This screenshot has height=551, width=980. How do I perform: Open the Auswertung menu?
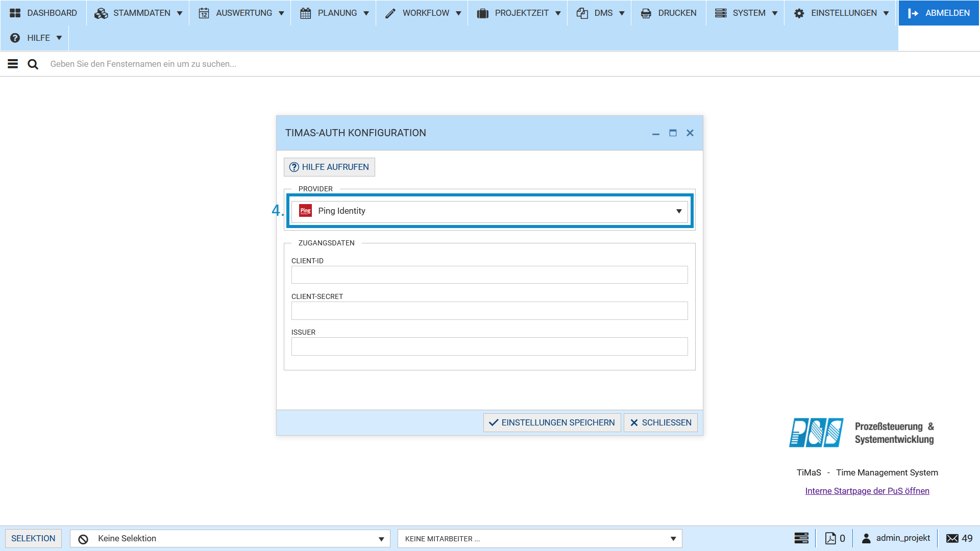point(241,13)
